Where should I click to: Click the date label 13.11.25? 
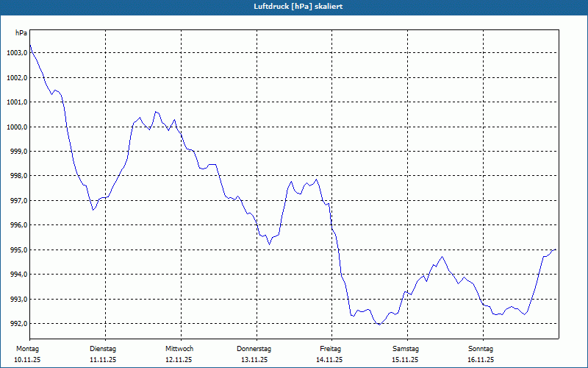pos(254,360)
